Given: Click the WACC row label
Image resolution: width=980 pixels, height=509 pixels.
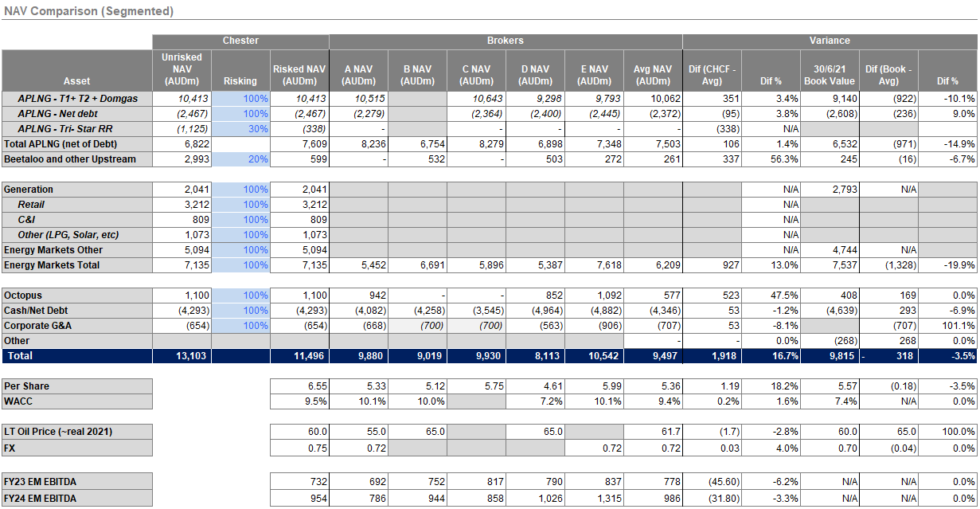Looking at the screenshot, I should pos(19,401).
